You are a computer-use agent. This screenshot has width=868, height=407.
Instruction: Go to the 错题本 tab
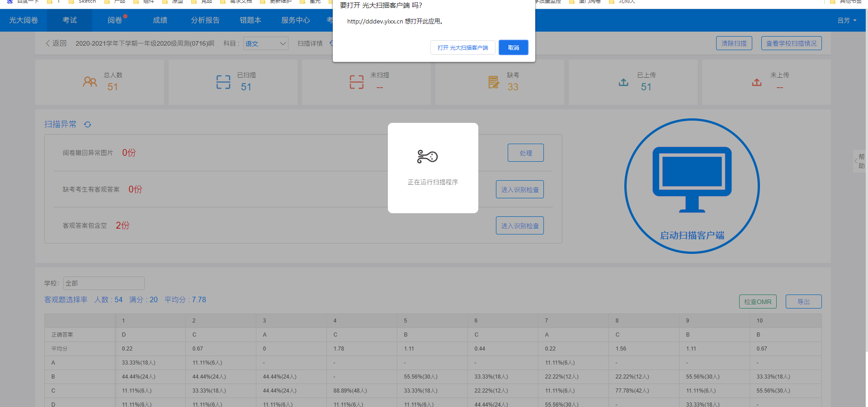point(250,20)
